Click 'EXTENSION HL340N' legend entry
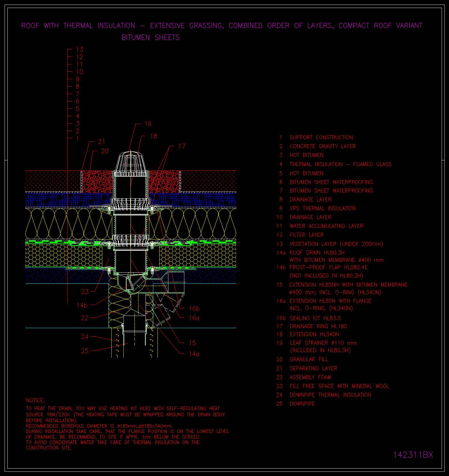Viewport: 449px width, 476px height. click(x=314, y=334)
